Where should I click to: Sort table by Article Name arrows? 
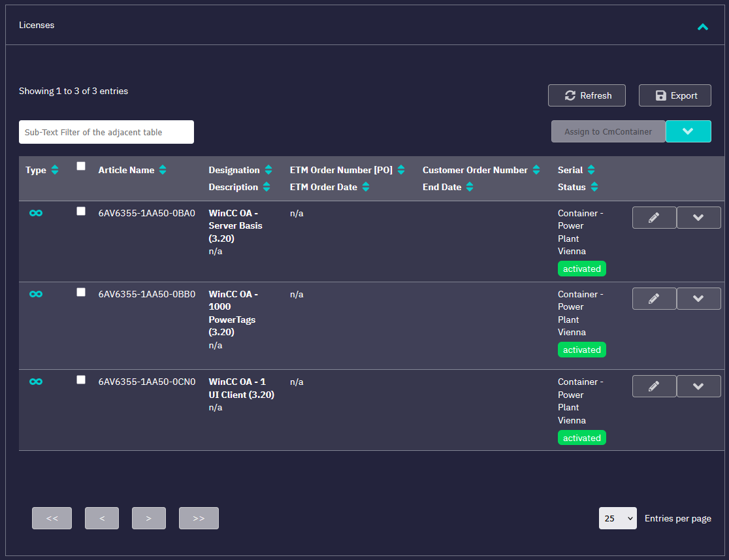pos(163,170)
